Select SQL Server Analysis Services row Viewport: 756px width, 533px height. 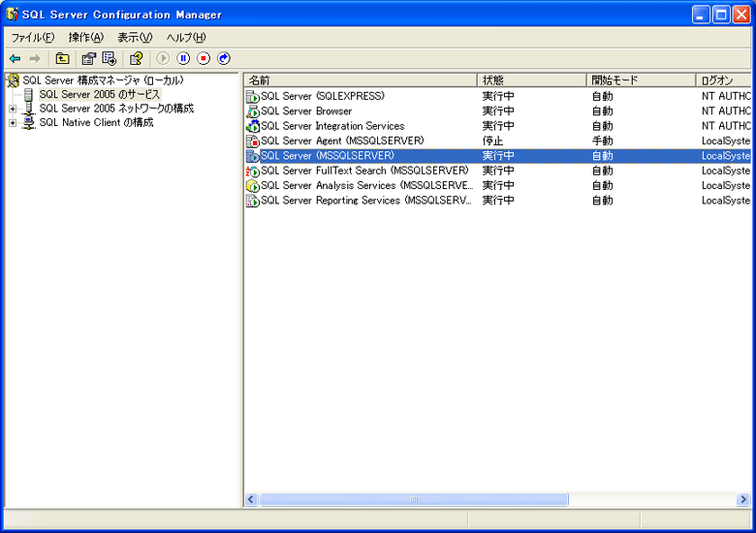(498, 186)
